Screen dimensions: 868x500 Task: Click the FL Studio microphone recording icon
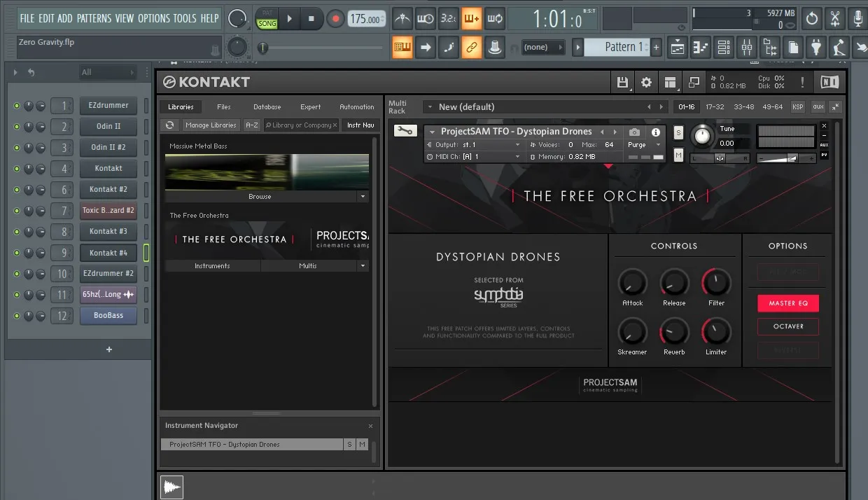tap(858, 18)
